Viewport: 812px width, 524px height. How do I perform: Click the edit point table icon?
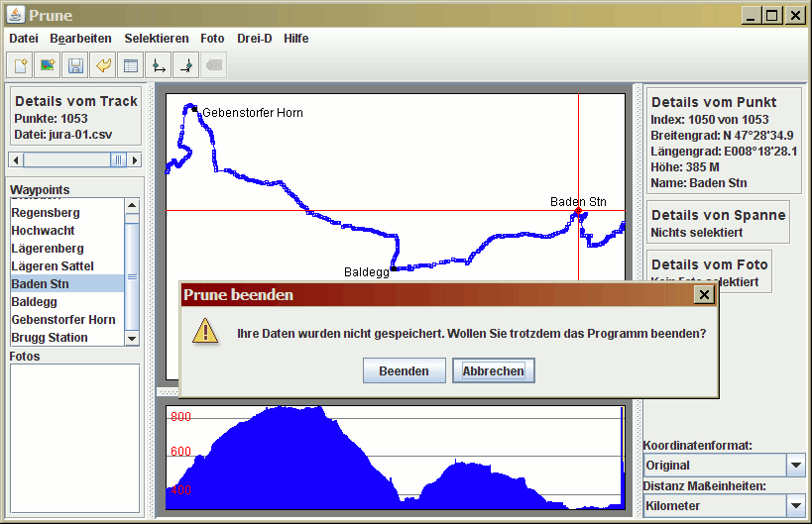[x=130, y=66]
